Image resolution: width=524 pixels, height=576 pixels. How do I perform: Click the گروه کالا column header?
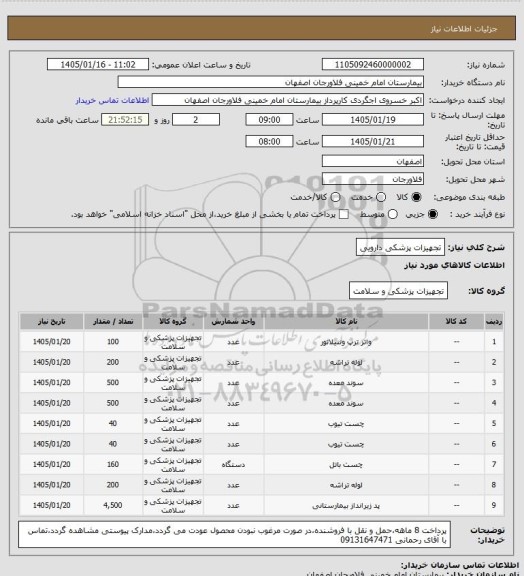tap(173, 321)
